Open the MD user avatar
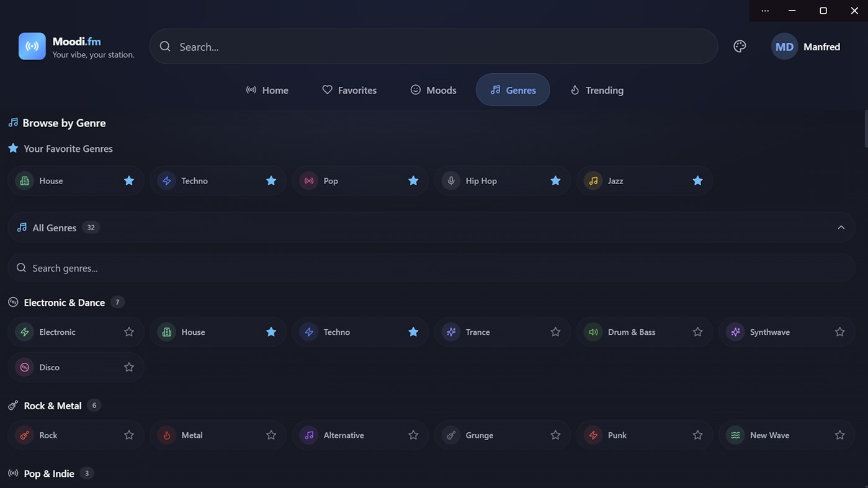The image size is (868, 488). coord(784,47)
